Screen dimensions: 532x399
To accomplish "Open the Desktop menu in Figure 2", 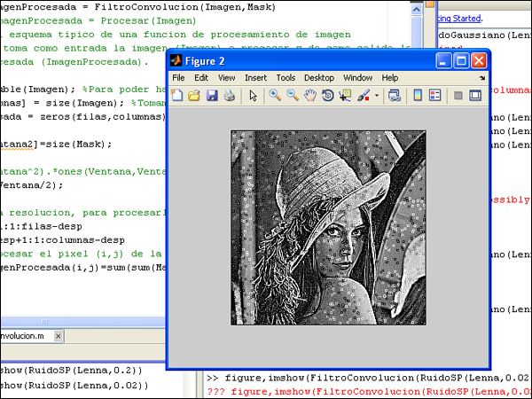I will 318,78.
